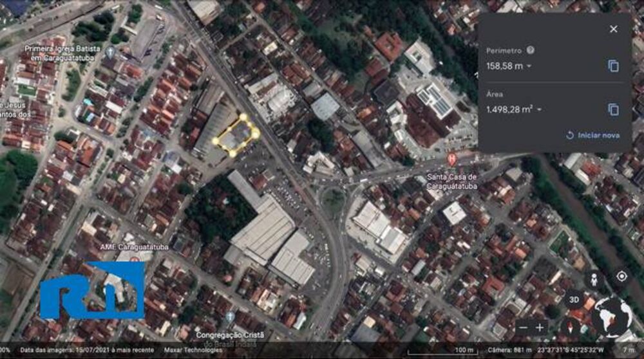The height and width of the screenshot is (359, 644).
Task: Click the fly-to-my-location target icon
Action: [x=621, y=277]
